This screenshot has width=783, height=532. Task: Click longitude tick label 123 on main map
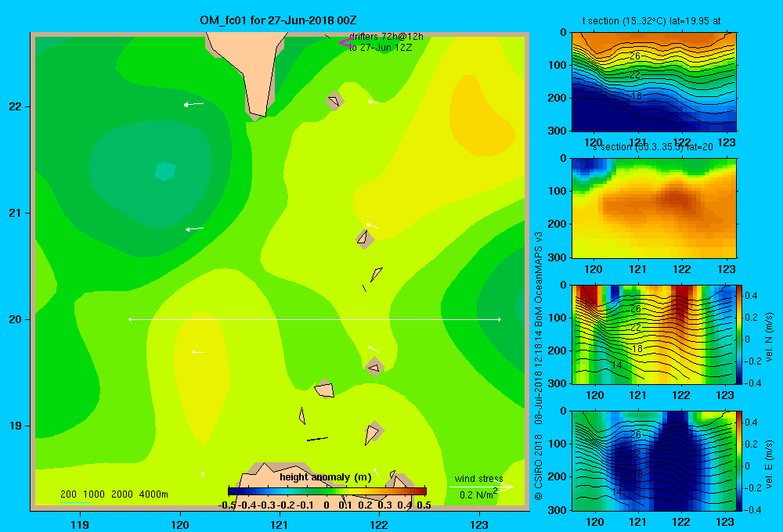(x=479, y=525)
